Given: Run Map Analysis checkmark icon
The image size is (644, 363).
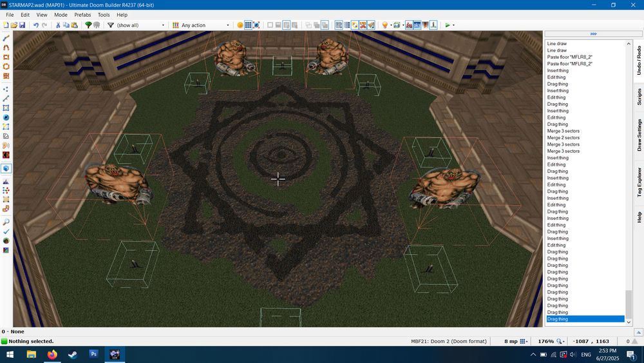Looking at the screenshot, I should coord(6,231).
